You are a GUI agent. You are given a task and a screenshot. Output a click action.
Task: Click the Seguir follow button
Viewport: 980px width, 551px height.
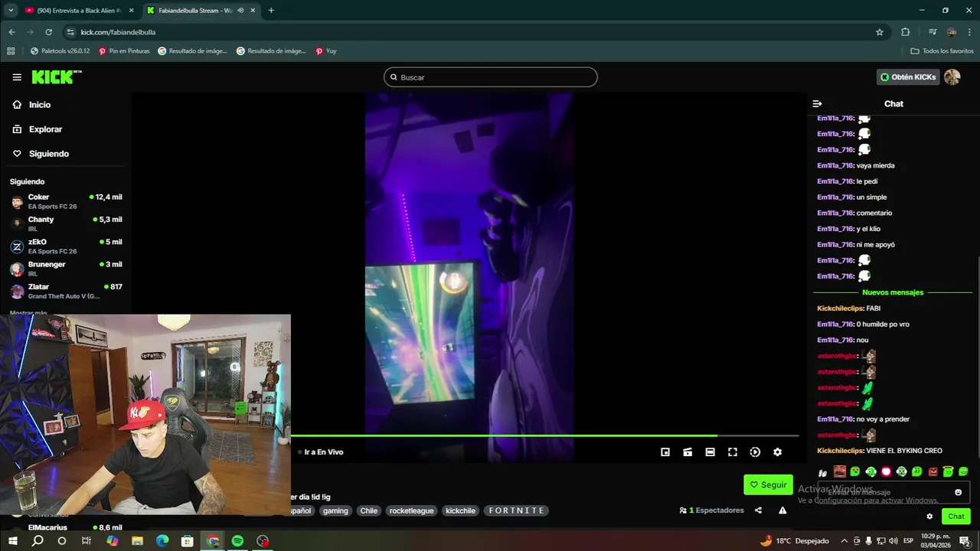coord(768,484)
